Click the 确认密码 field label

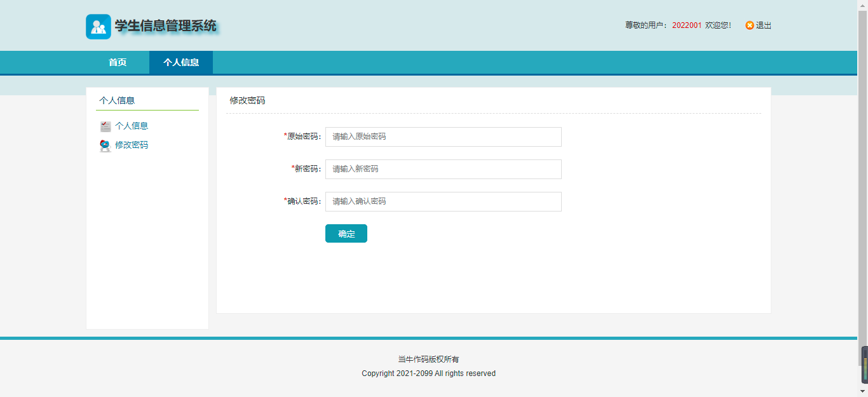(303, 201)
